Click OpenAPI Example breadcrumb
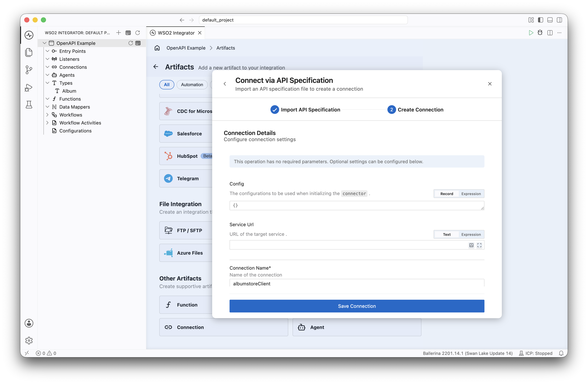588x384 pixels. (186, 48)
